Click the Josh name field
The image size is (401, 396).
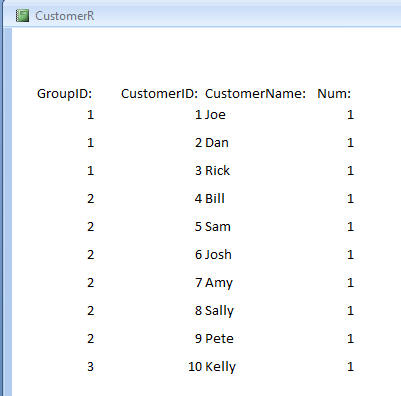[218, 255]
